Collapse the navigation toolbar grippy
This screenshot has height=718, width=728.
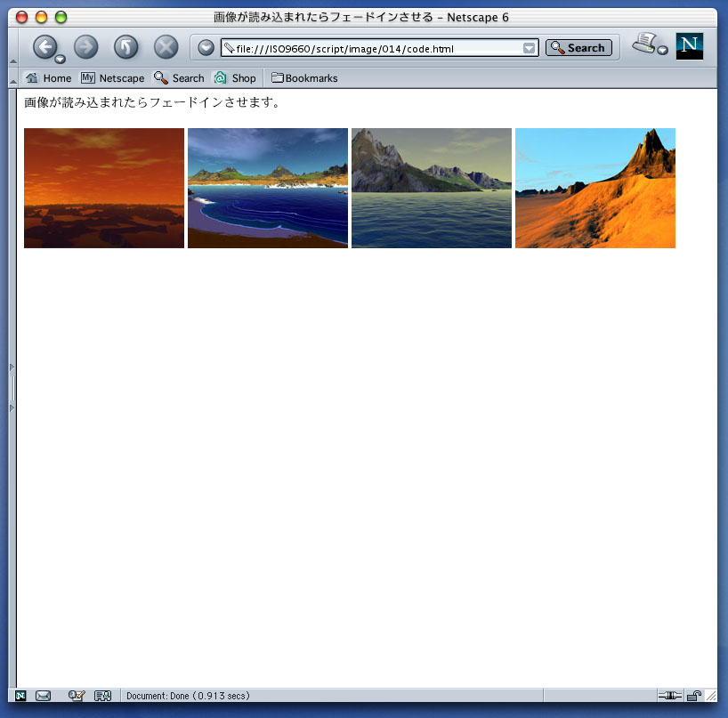click(13, 47)
